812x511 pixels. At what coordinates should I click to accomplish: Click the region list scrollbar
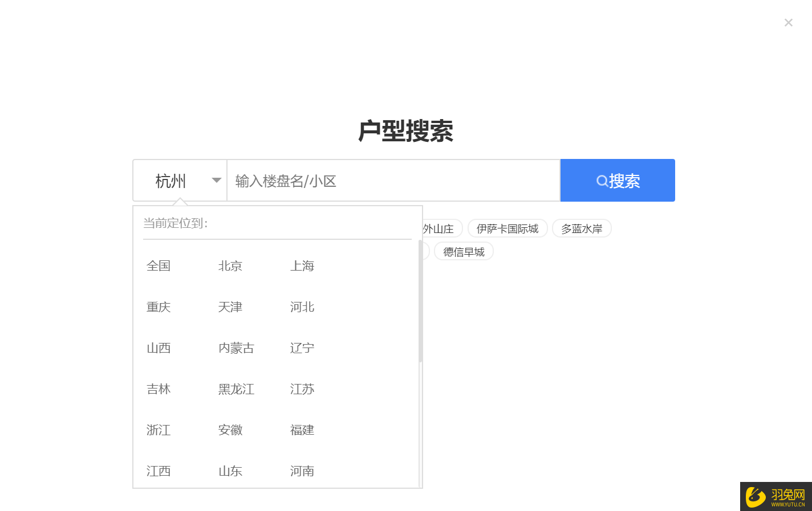coord(420,302)
